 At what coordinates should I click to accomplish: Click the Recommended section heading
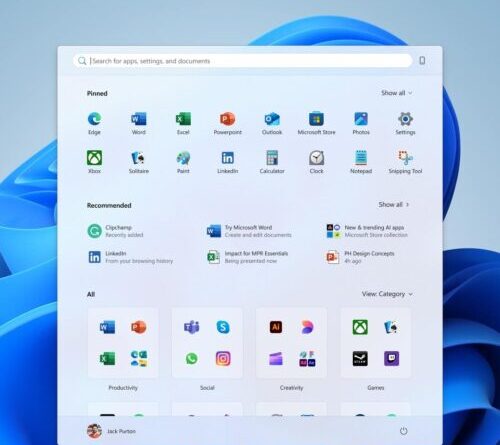click(x=109, y=205)
